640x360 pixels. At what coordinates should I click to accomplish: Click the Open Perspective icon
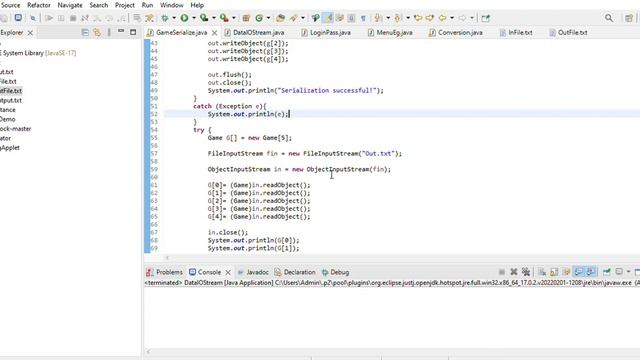(629, 18)
